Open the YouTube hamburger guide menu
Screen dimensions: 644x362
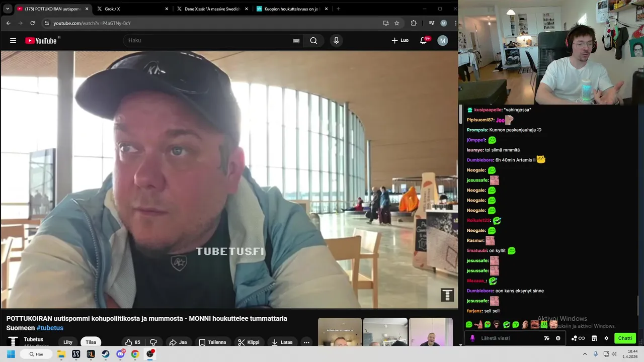coord(13,41)
